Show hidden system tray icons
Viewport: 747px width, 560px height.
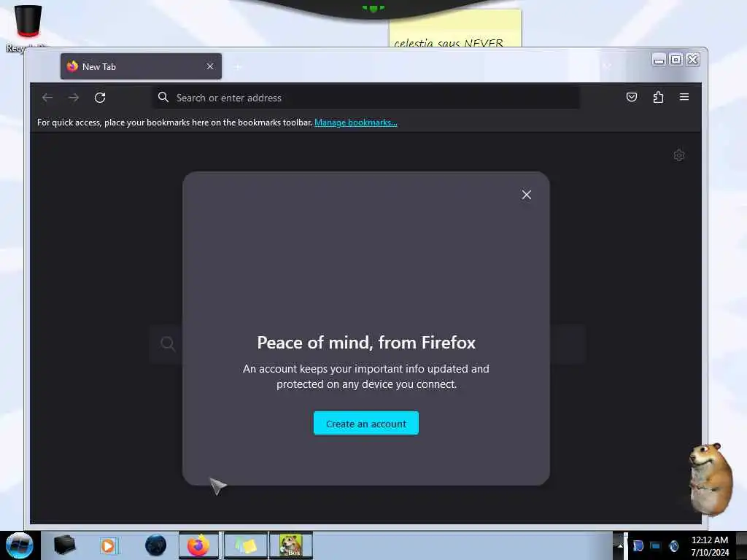tap(620, 546)
